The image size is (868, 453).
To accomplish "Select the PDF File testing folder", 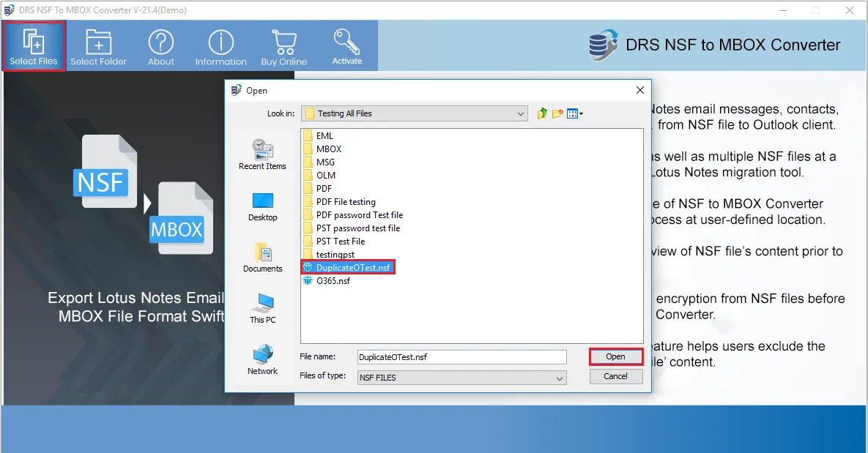I will [339, 202].
